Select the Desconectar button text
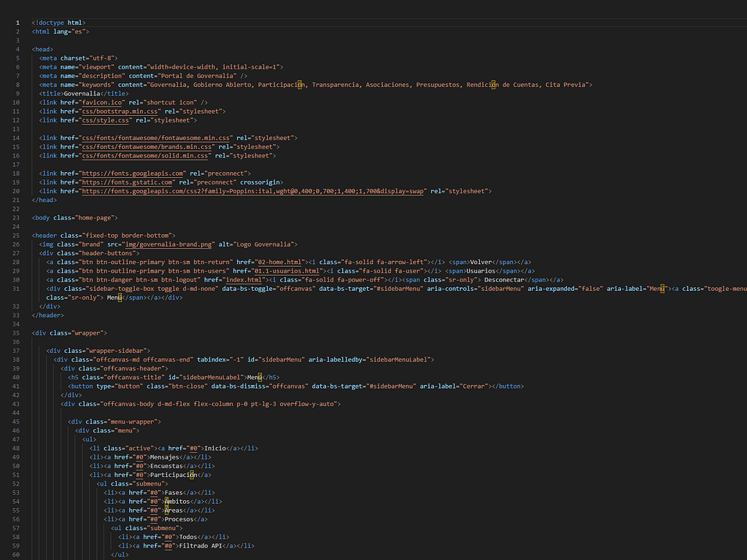Screen dimensions: 747x560 pos(504,279)
